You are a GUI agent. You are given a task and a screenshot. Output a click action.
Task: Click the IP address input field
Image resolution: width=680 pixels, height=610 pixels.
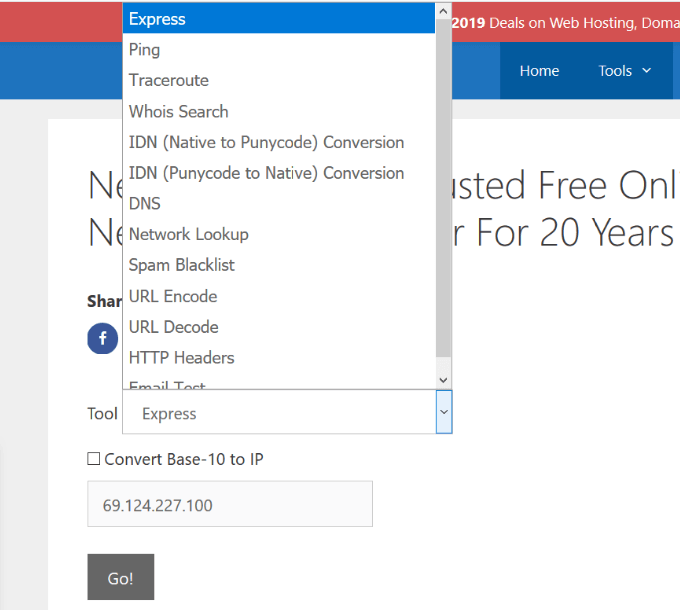tap(230, 505)
